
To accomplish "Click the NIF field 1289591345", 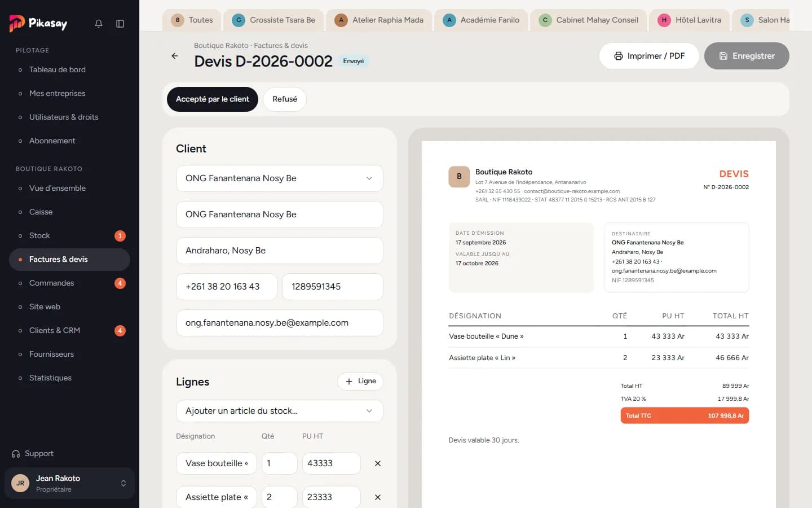I will 333,287.
